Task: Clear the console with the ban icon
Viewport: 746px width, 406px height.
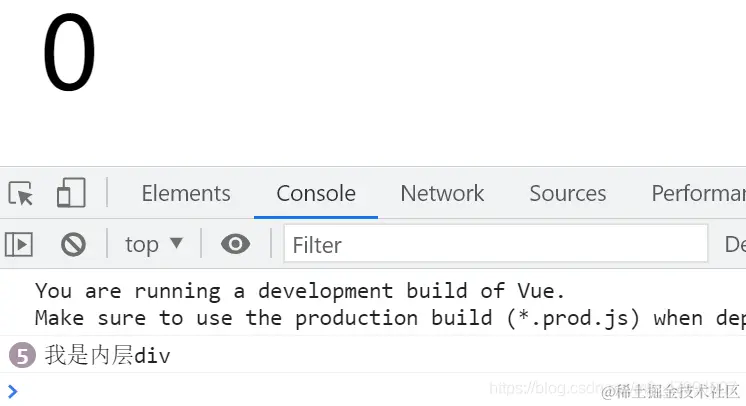Action: [x=73, y=244]
